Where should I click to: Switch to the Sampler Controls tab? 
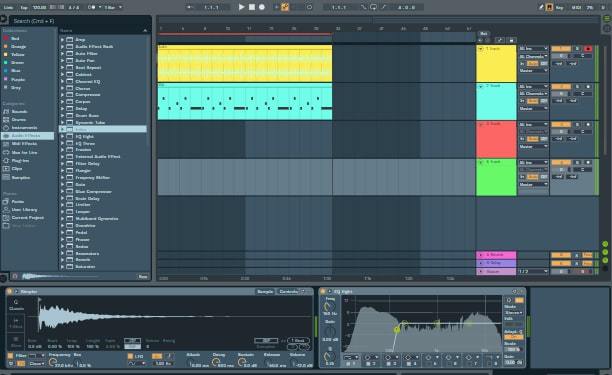click(288, 291)
